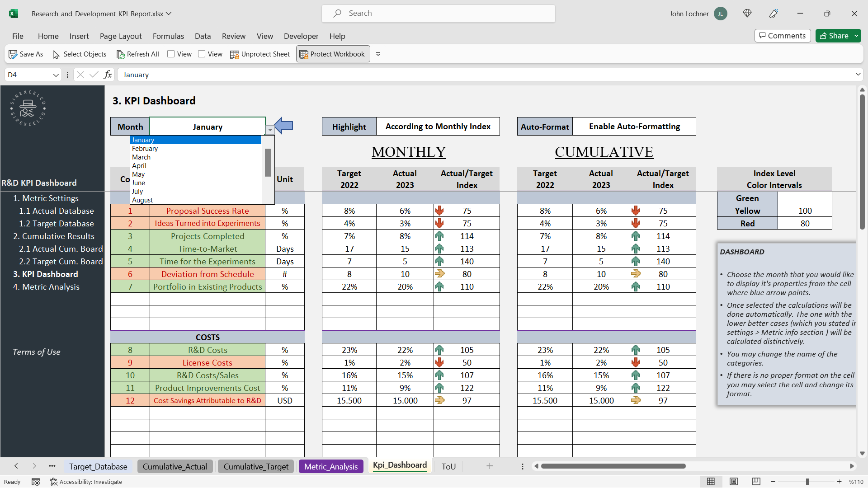Select the Refresh All icon
The image size is (868, 488).
(x=121, y=54)
